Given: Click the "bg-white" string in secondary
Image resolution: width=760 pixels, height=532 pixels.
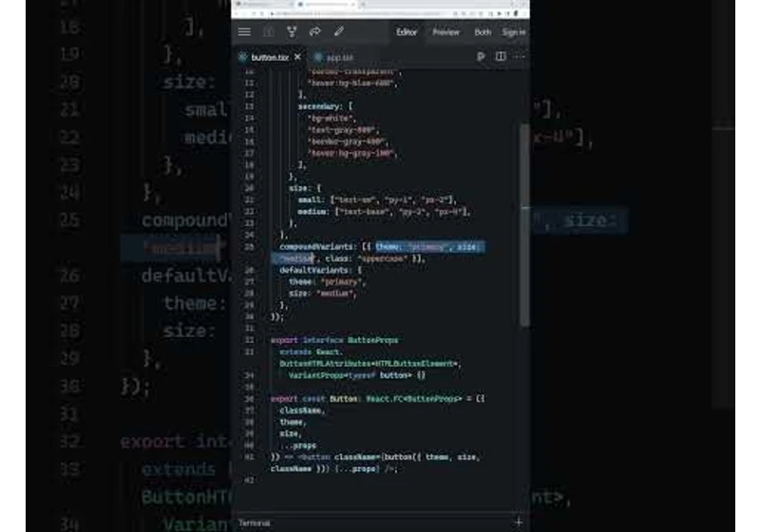Looking at the screenshot, I should pos(332,118).
